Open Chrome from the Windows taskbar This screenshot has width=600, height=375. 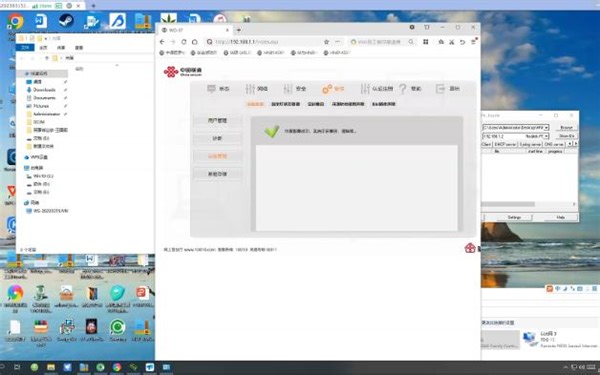(x=117, y=367)
